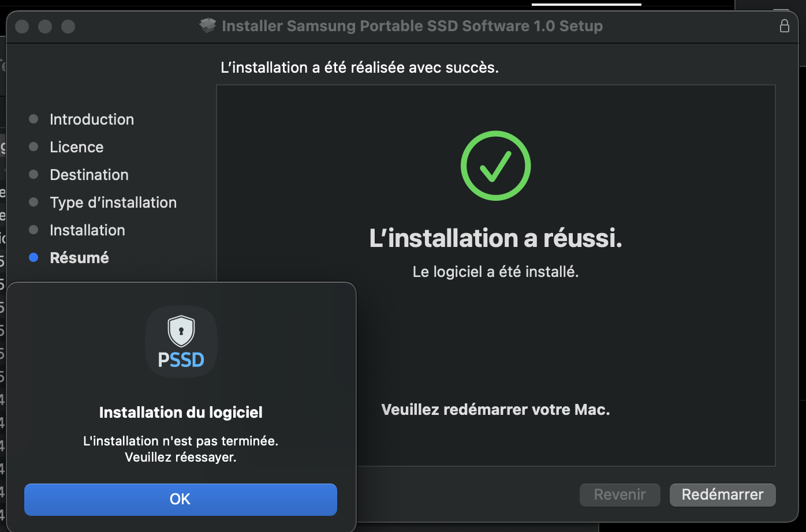
Task: Click the Redémarrer button
Action: (x=722, y=494)
